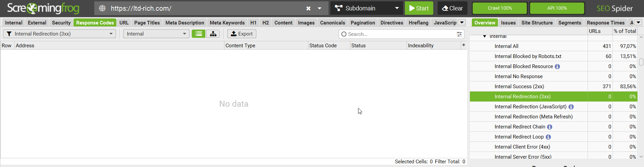Image resolution: width=644 pixels, height=167 pixels.
Task: Open search filter options icon
Action: coord(459,34)
